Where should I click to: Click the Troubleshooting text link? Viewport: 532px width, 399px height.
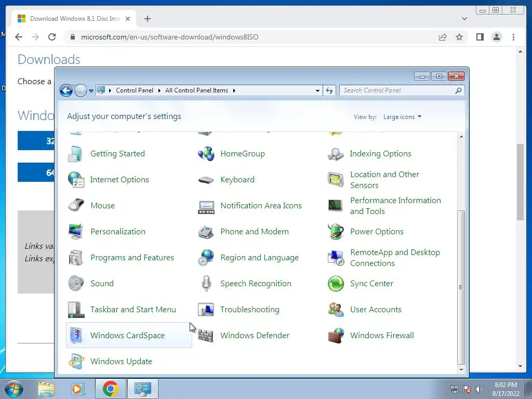pos(250,310)
